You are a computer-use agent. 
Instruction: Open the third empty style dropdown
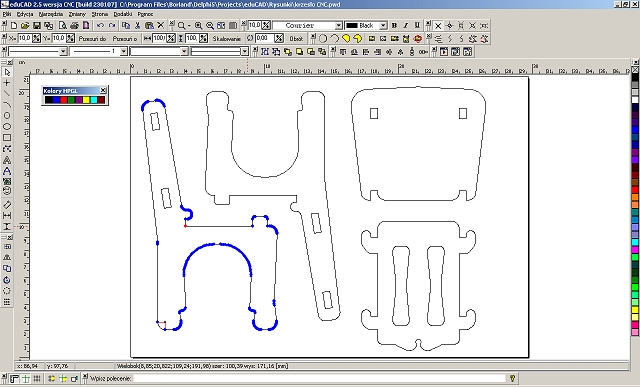(184, 52)
